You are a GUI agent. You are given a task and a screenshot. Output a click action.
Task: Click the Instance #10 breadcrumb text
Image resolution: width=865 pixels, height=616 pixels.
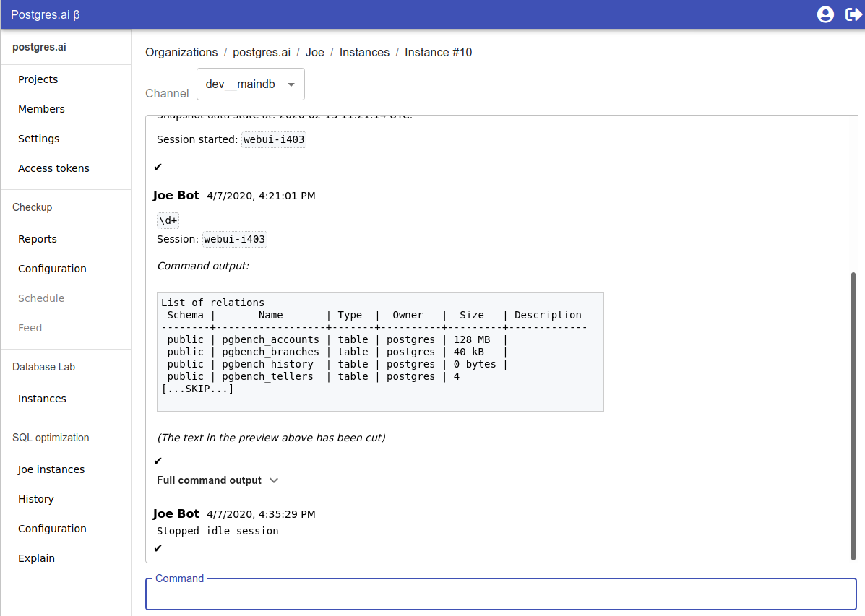coord(439,53)
